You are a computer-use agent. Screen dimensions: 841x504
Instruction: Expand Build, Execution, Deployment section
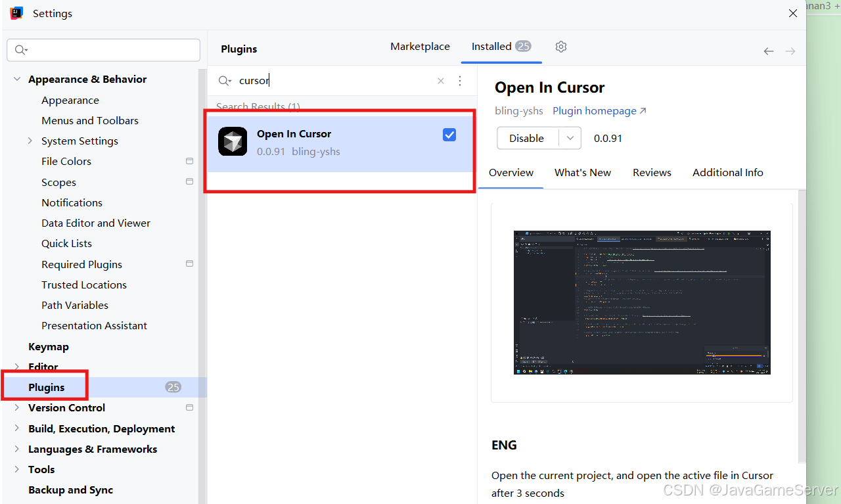click(17, 428)
